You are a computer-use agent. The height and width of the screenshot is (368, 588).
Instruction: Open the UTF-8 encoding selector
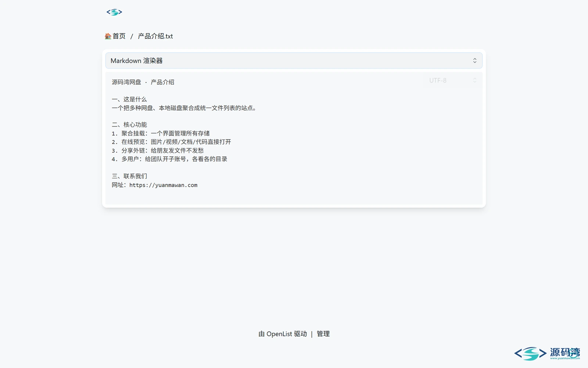pos(452,80)
